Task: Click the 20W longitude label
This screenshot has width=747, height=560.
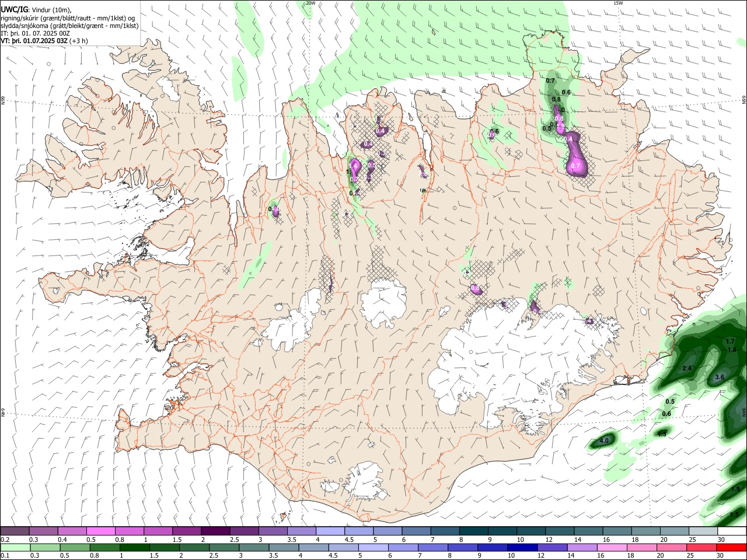Action: [310, 3]
